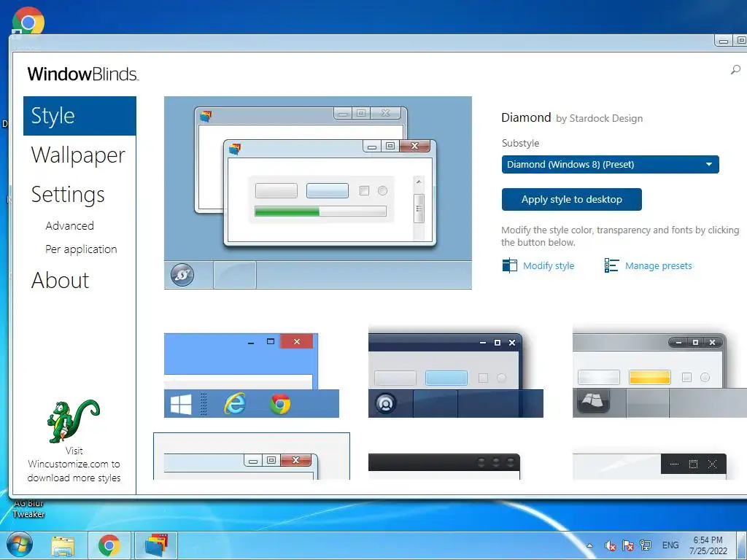Viewport: 747px width, 560px height.
Task: Switch to the Style section
Action: [x=80, y=116]
